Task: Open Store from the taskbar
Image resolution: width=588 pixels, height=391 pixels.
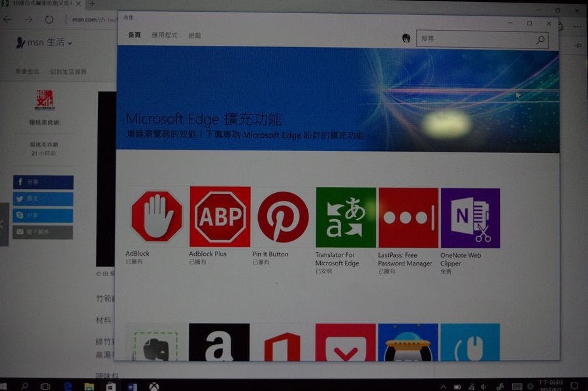Action: point(110,386)
